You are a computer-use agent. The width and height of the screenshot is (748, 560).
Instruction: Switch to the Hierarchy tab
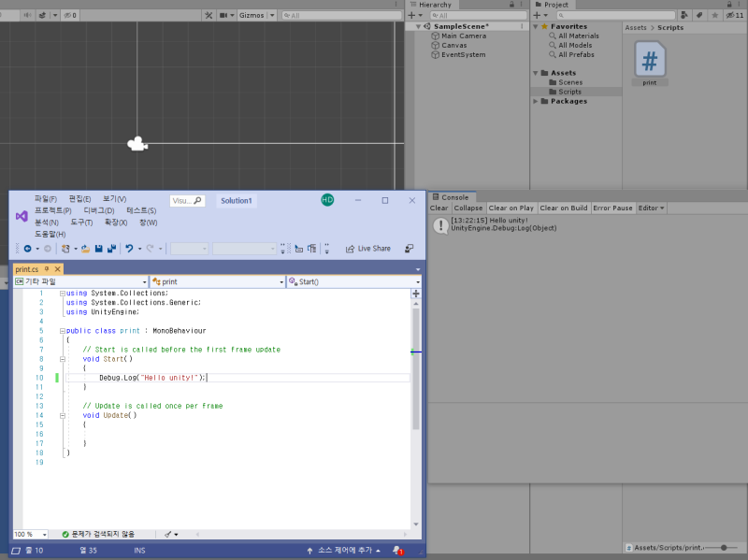431,5
